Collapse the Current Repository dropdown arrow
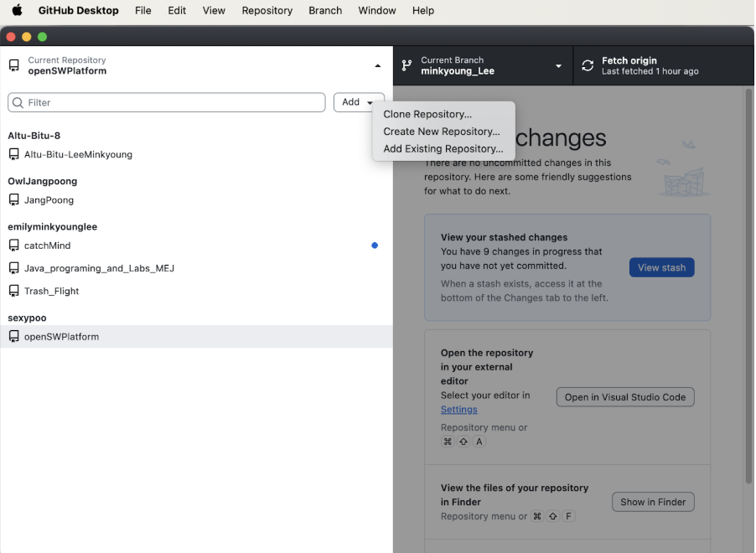 coord(377,65)
